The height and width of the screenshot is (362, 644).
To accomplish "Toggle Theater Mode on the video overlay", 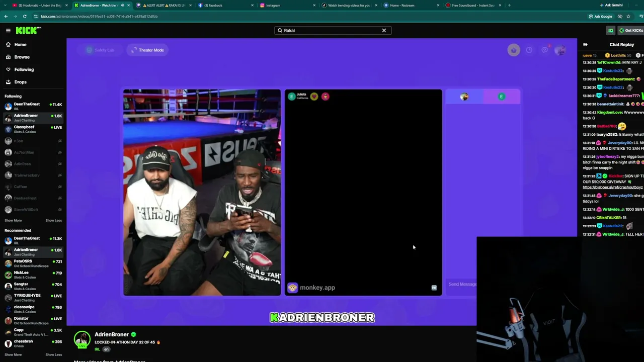I will pyautogui.click(x=147, y=50).
